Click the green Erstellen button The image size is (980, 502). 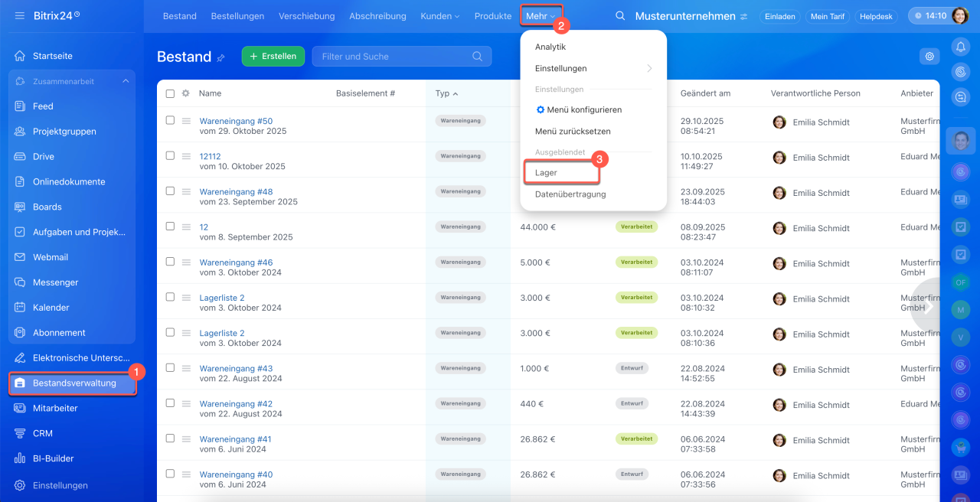coord(273,57)
